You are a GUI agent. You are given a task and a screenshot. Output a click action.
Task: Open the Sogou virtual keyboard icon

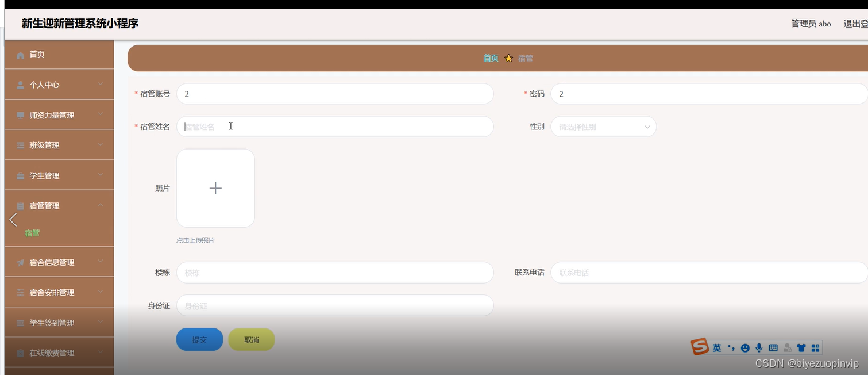point(773,347)
